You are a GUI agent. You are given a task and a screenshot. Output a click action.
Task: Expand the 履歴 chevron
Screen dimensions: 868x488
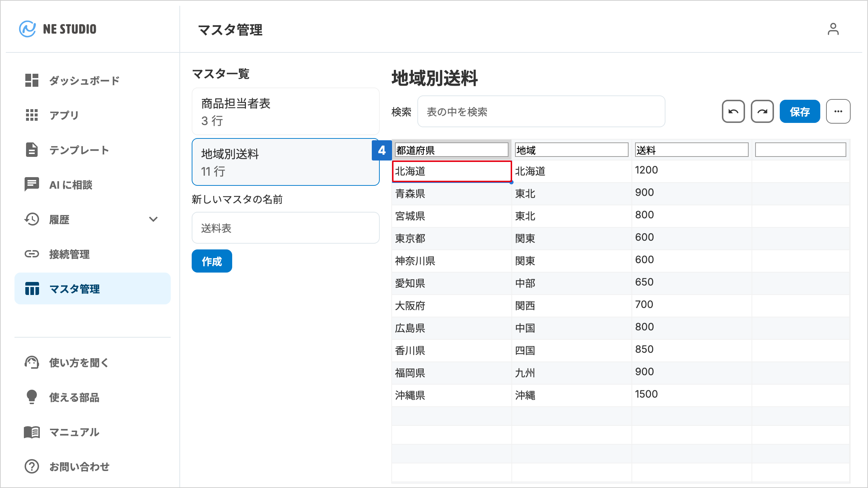click(x=153, y=219)
